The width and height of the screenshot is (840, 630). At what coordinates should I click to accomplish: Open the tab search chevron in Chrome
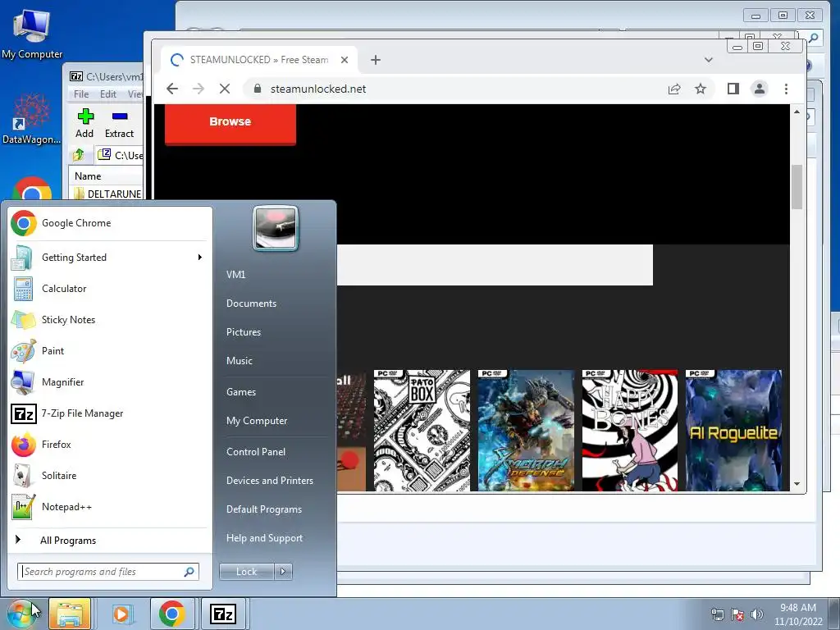coord(709,60)
